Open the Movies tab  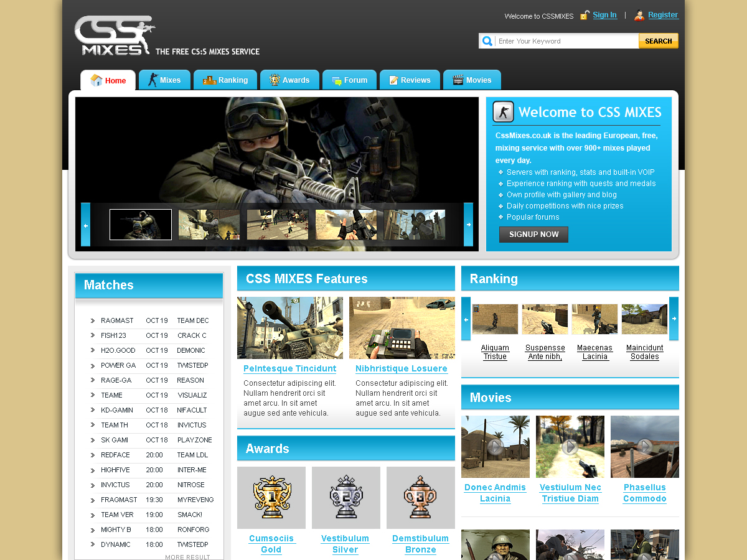tap(472, 80)
